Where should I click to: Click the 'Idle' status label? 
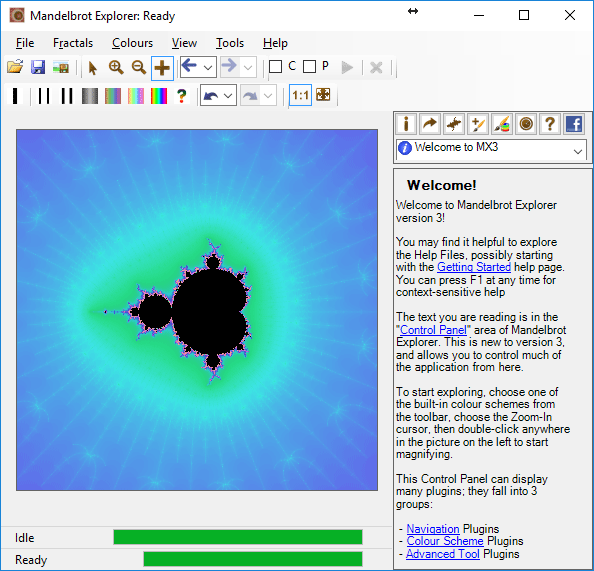(25, 538)
